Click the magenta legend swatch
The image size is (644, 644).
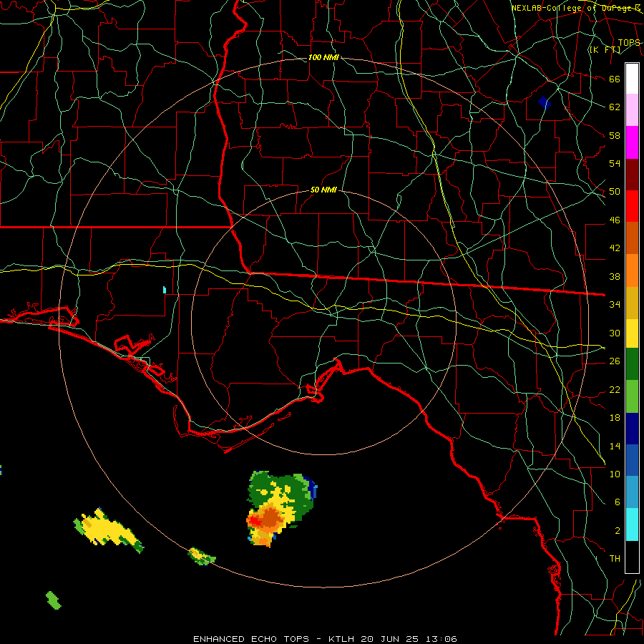(632, 142)
